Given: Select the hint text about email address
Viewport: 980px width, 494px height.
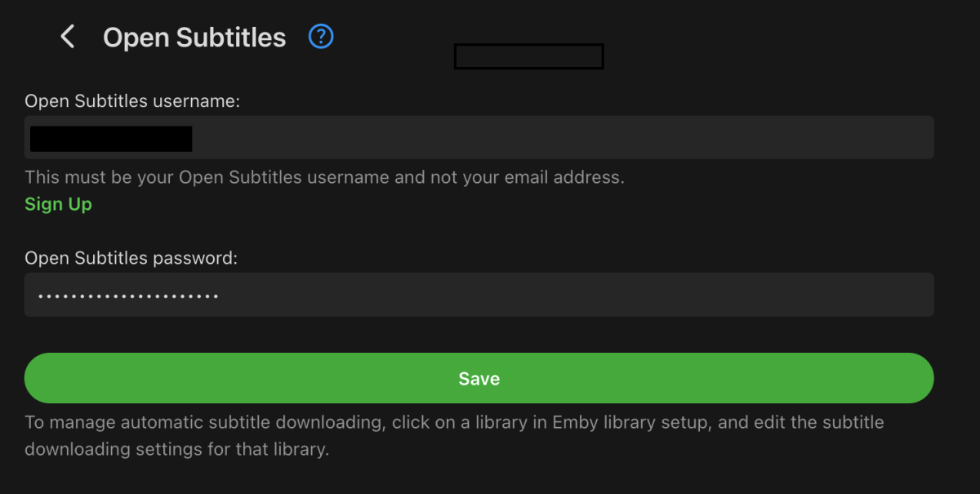Looking at the screenshot, I should (324, 177).
